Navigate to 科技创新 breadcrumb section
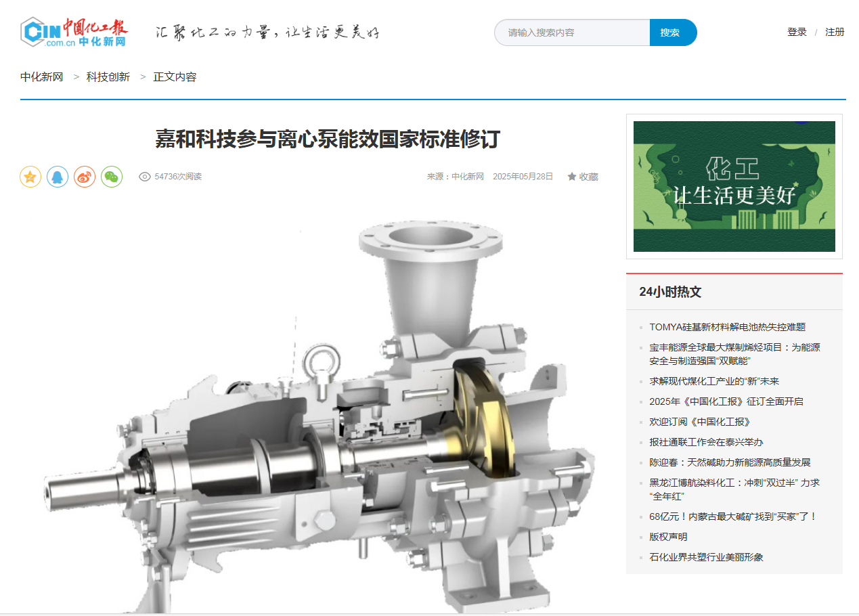 pyautogui.click(x=108, y=77)
